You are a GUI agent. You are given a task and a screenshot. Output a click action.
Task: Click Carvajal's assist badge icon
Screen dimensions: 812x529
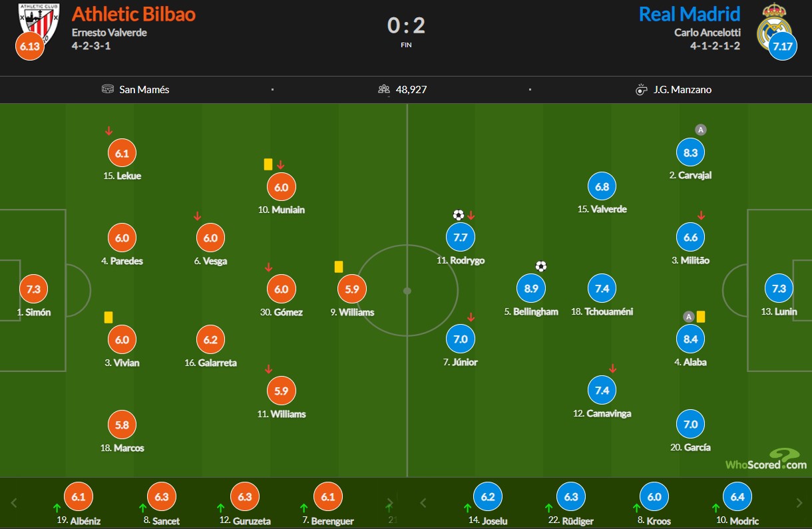click(700, 130)
